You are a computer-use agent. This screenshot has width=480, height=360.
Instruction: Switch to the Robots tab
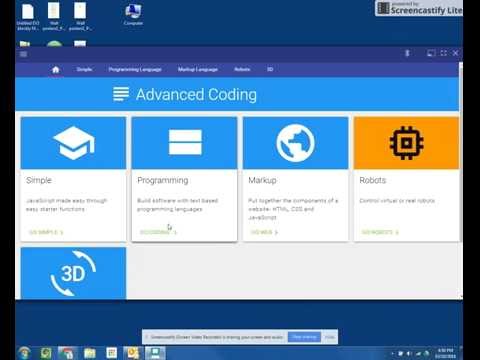pos(242,69)
